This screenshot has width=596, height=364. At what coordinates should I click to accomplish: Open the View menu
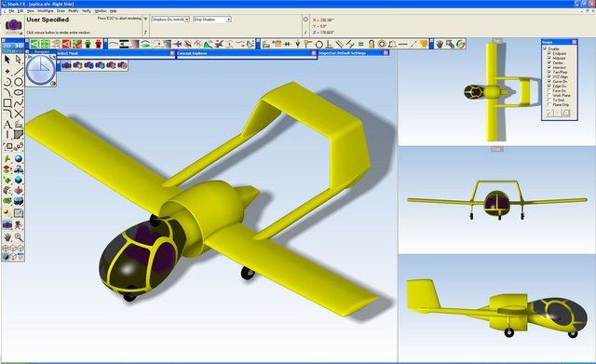(x=31, y=11)
